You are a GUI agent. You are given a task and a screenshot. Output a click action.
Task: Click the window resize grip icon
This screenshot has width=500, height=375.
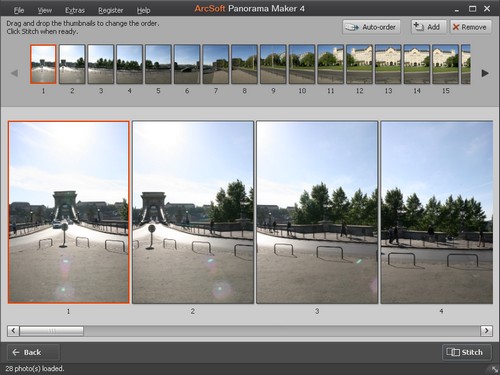click(x=495, y=369)
